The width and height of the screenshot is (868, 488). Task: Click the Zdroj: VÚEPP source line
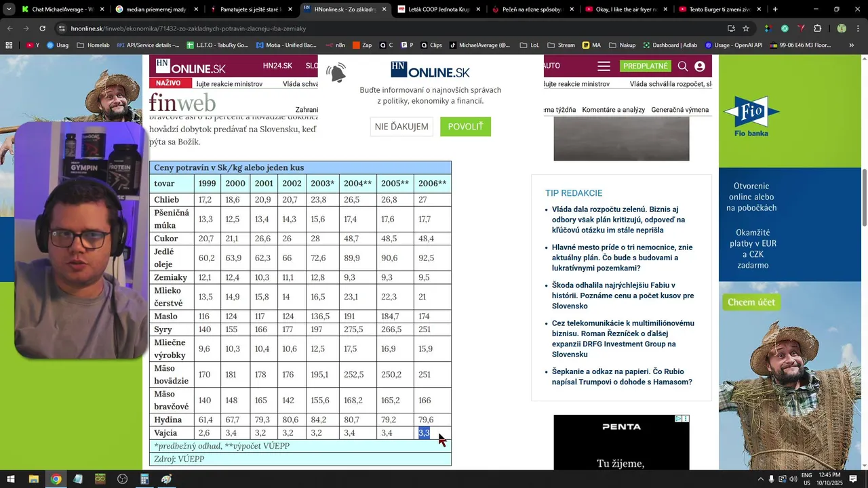point(179,459)
